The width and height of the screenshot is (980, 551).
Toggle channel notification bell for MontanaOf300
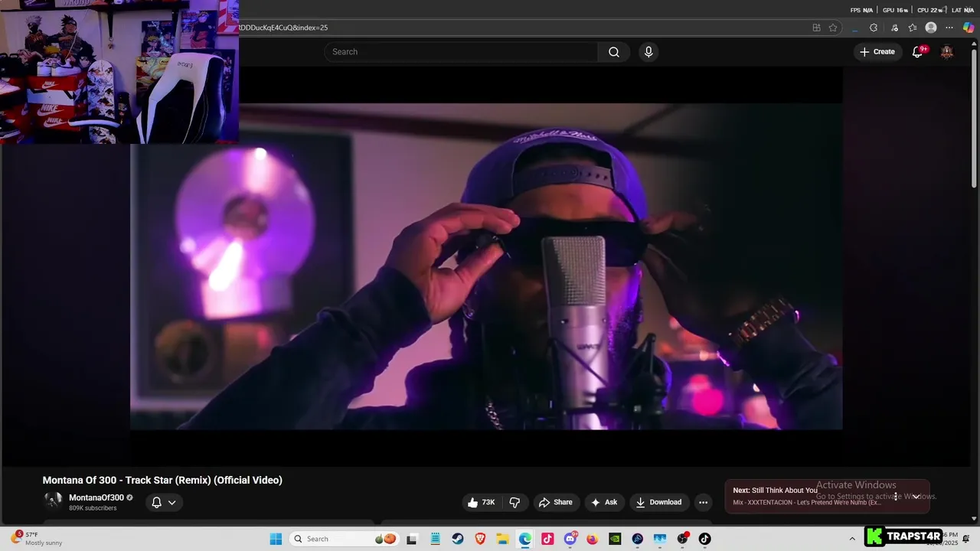(x=156, y=503)
